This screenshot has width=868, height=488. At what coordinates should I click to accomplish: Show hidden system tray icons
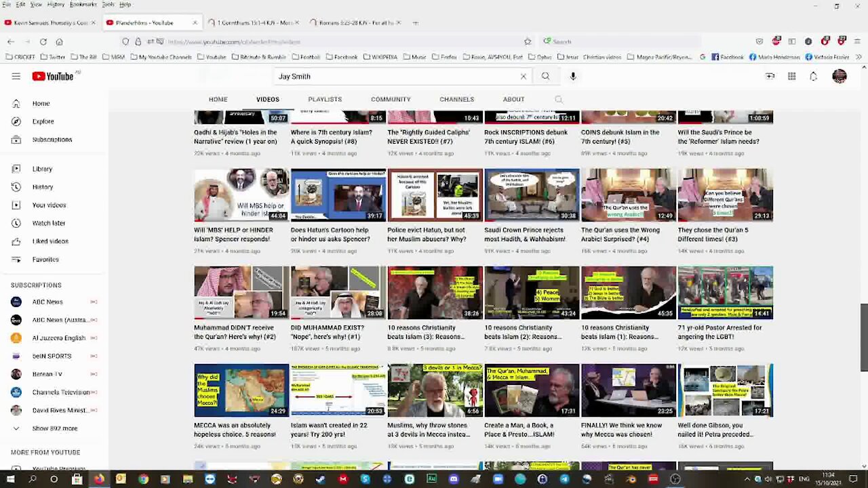(x=747, y=479)
